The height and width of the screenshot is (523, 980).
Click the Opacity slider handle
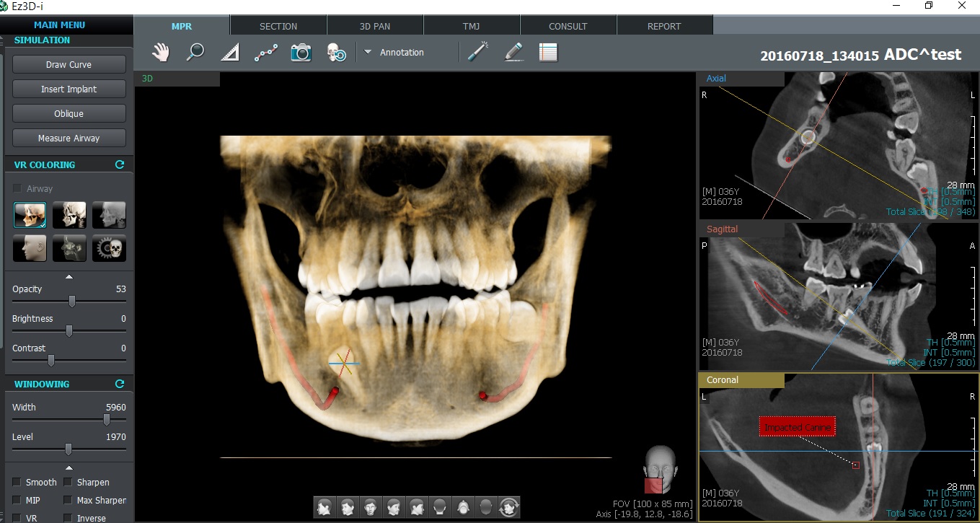coord(72,301)
